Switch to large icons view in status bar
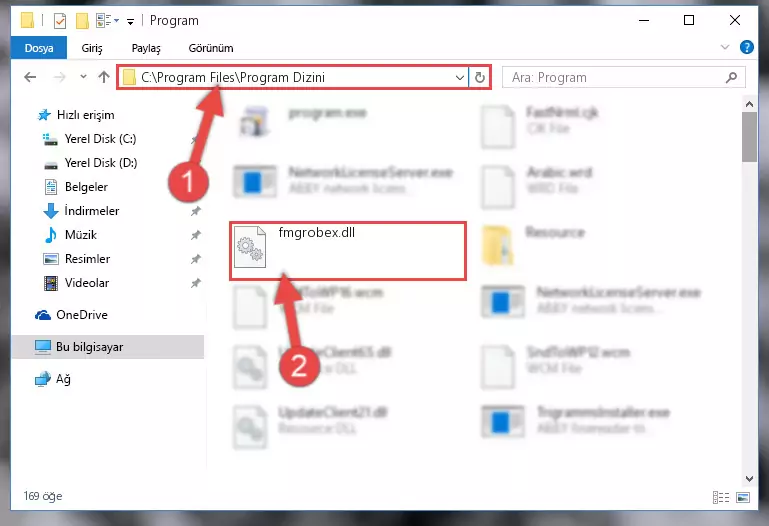This screenshot has height=526, width=769. coord(743,498)
